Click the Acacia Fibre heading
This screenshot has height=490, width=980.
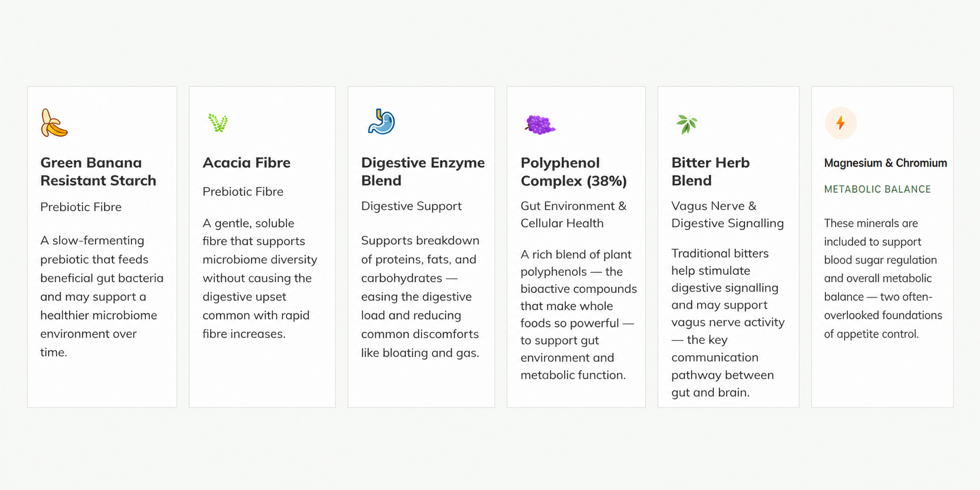click(x=246, y=162)
